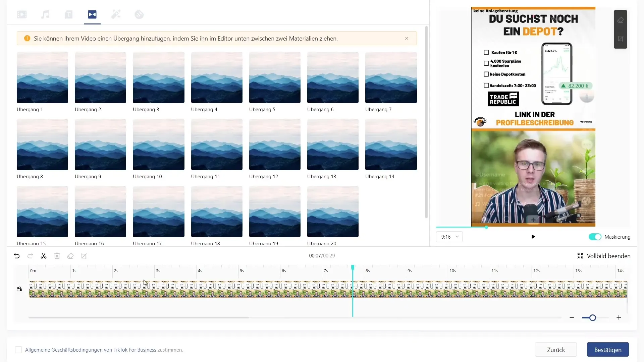Screen dimensions: 644x362
Task: Select the scissors split tool
Action: [x=44, y=256]
